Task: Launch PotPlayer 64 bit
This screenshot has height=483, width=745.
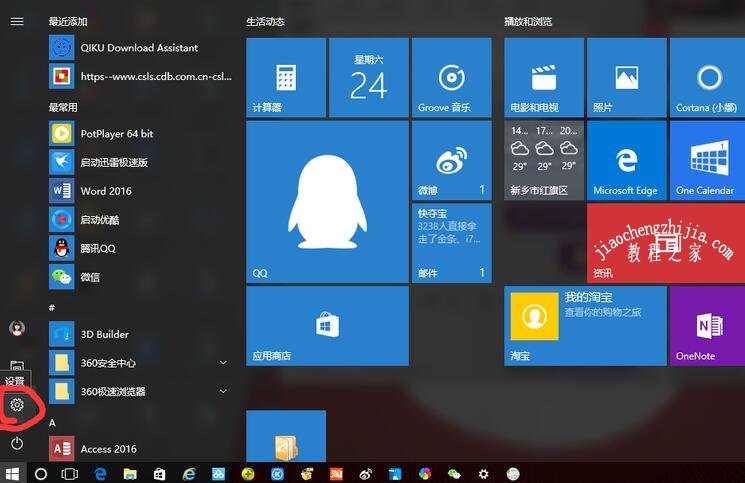Action: pos(142,133)
